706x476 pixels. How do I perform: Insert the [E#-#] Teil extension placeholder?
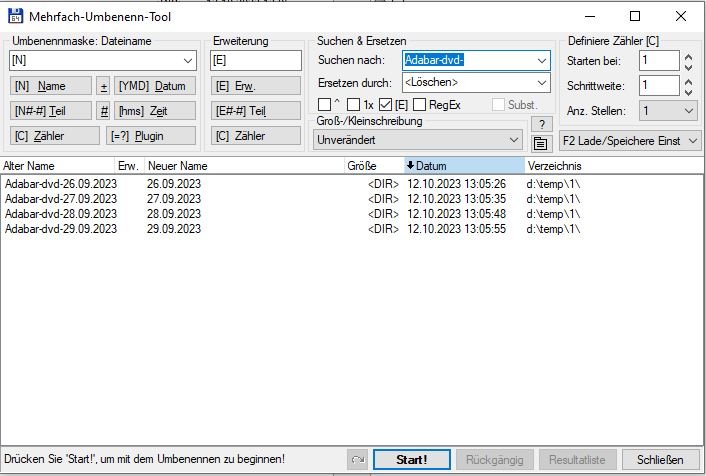(x=256, y=111)
